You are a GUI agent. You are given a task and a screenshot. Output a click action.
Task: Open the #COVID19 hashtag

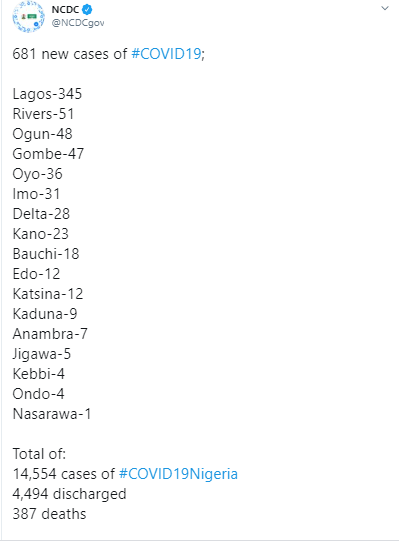(x=166, y=54)
